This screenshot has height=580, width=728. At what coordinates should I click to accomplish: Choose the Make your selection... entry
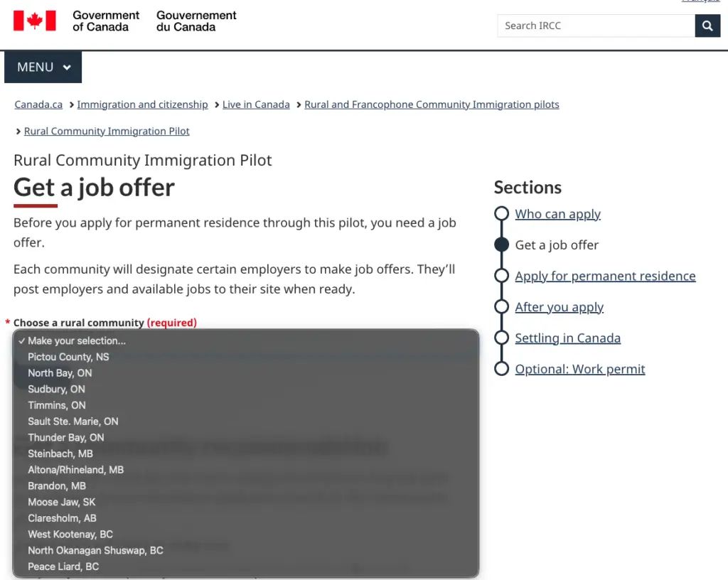tap(245, 340)
